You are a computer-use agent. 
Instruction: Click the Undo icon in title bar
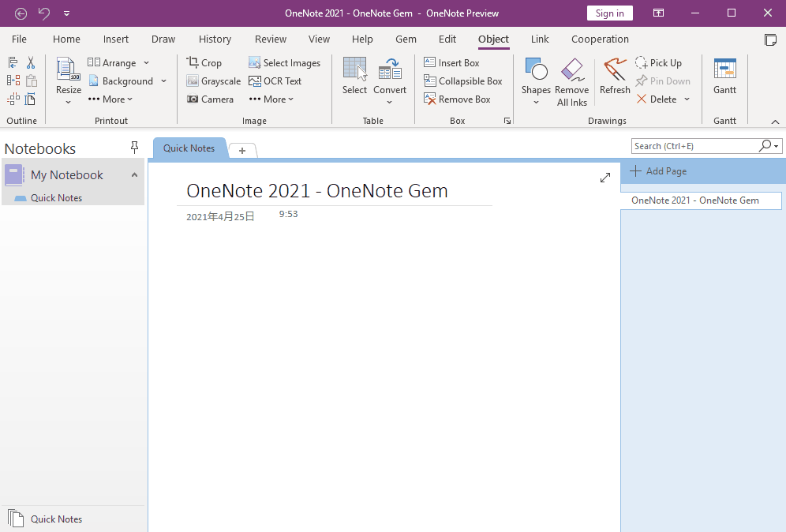pos(44,13)
